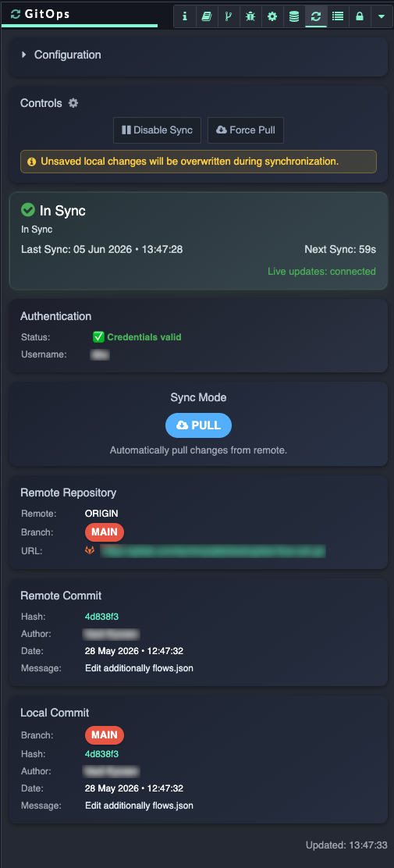Open the info sidebar tab icon
Image resolution: width=394 pixels, height=868 pixels.
click(x=185, y=16)
